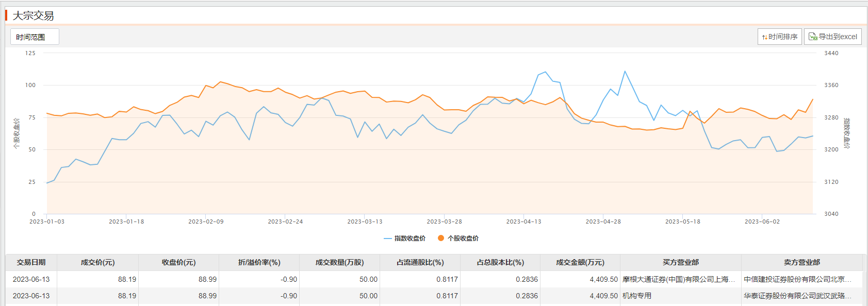Click the sort arrows icon beside 时间排序
The image size is (868, 306).
[764, 37]
